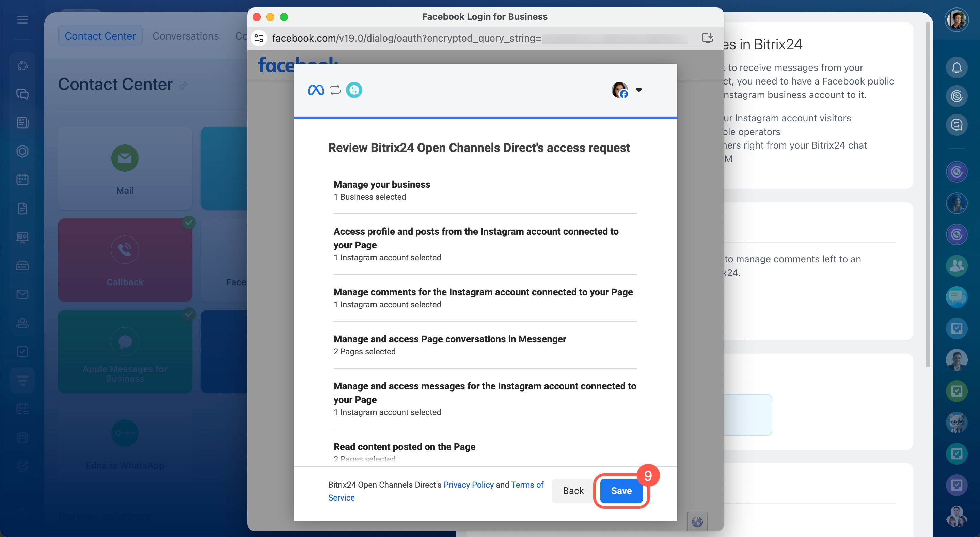Open chat messenger icon in left sidebar
This screenshot has height=537, width=980.
coord(22,94)
